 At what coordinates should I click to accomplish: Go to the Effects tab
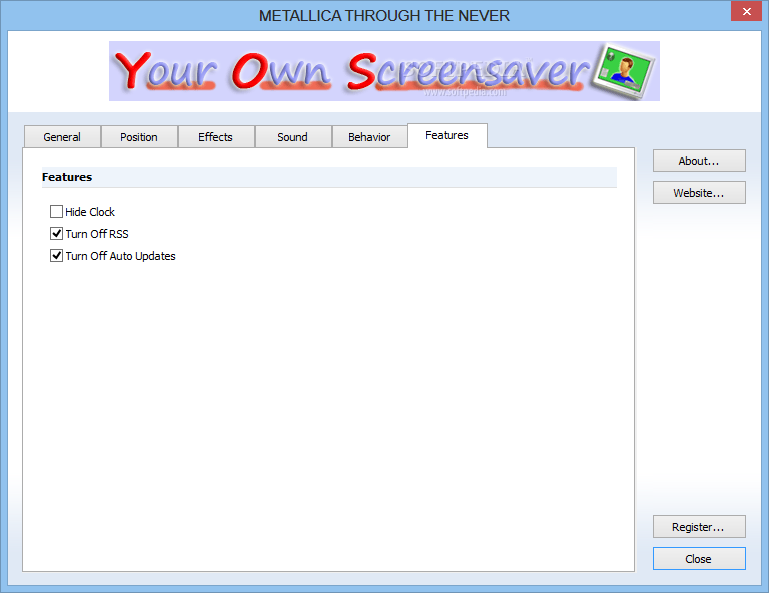(216, 137)
